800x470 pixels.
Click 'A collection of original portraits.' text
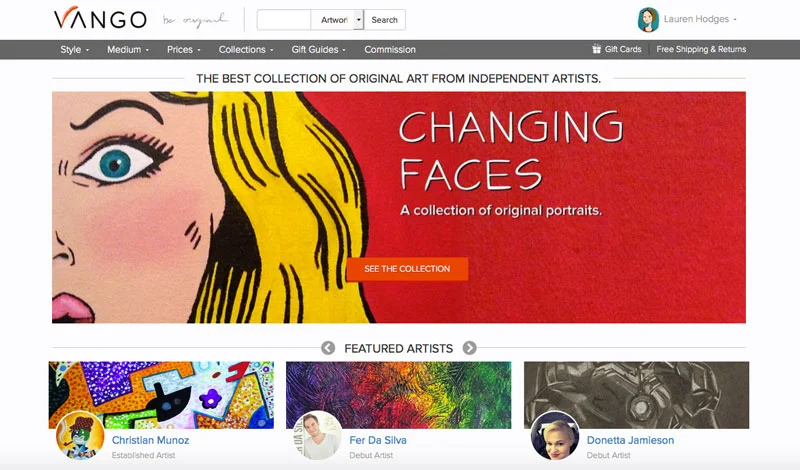[501, 210]
